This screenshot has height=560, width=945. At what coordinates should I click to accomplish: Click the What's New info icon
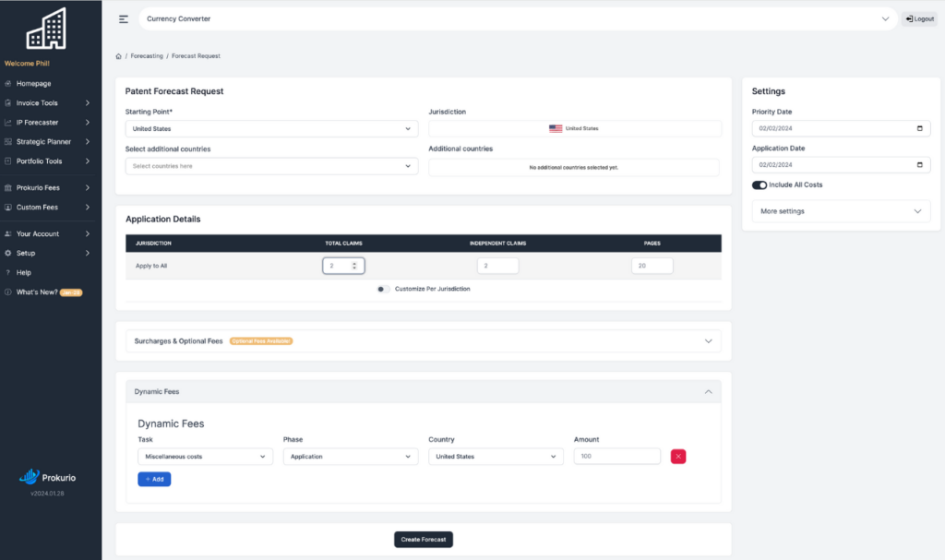7,292
